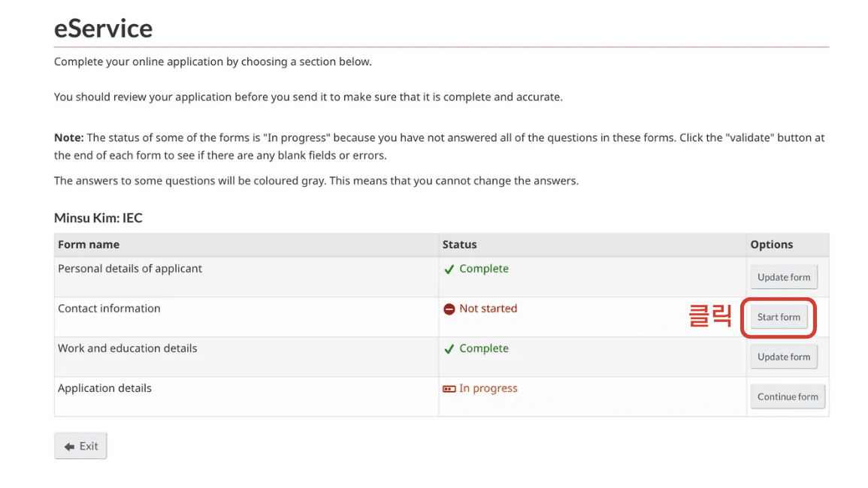Click the Start form button
The image size is (868, 488).
tap(779, 317)
